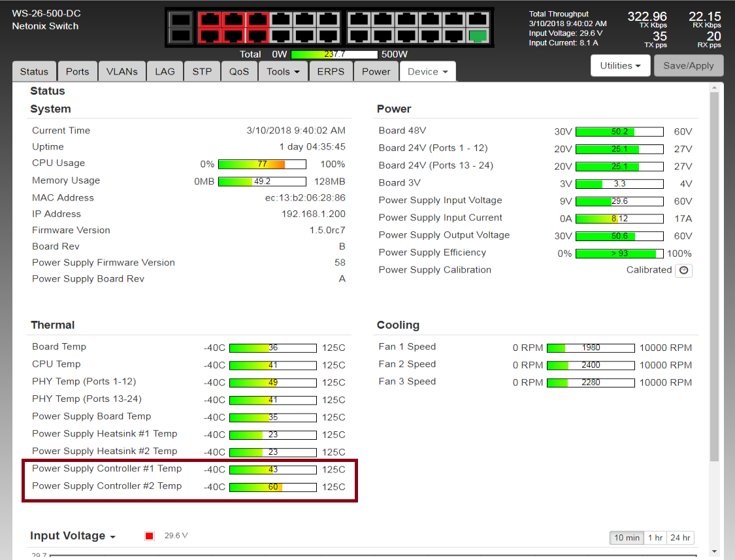Switch graph range to 24 hr

[x=680, y=538]
